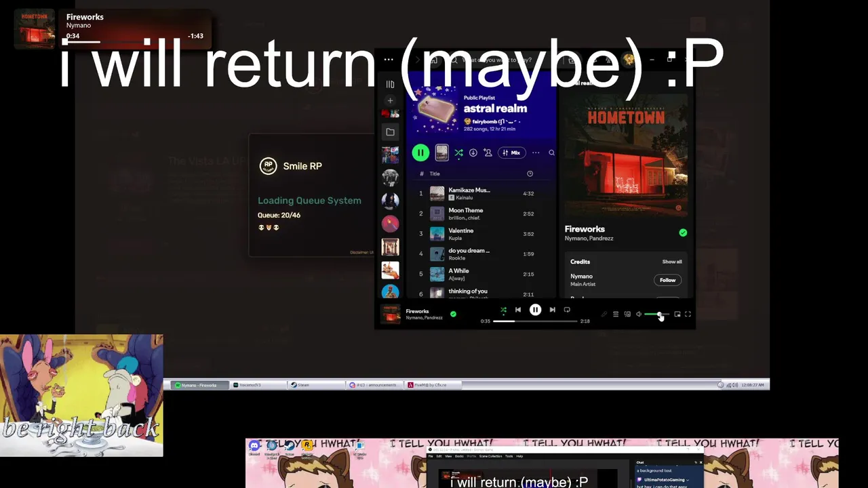
Task: Toggle the liked checkmark beside the bottom bar song
Action: click(x=453, y=314)
